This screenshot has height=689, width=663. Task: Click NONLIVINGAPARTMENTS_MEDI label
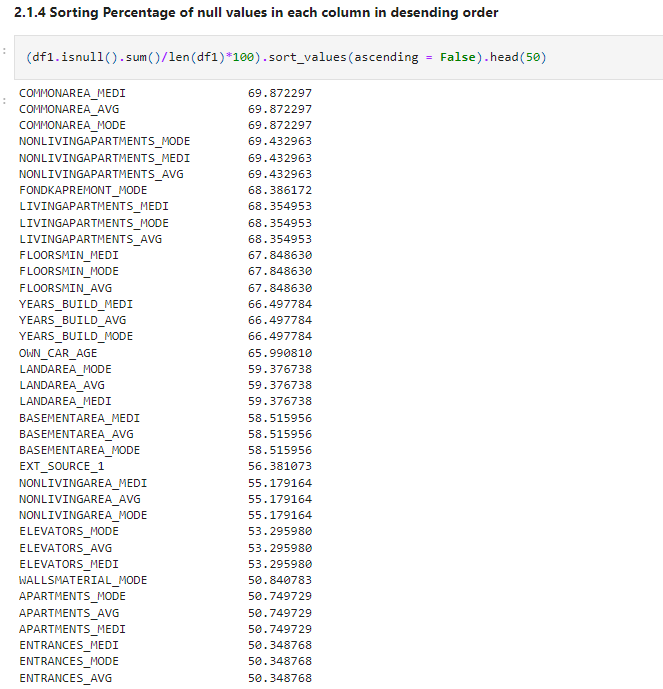click(105, 158)
